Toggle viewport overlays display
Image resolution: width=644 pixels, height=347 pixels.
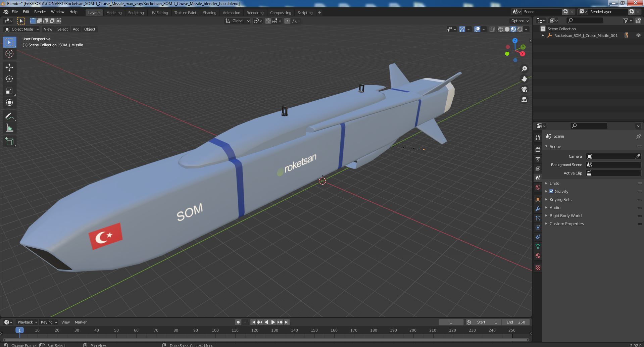pyautogui.click(x=477, y=29)
